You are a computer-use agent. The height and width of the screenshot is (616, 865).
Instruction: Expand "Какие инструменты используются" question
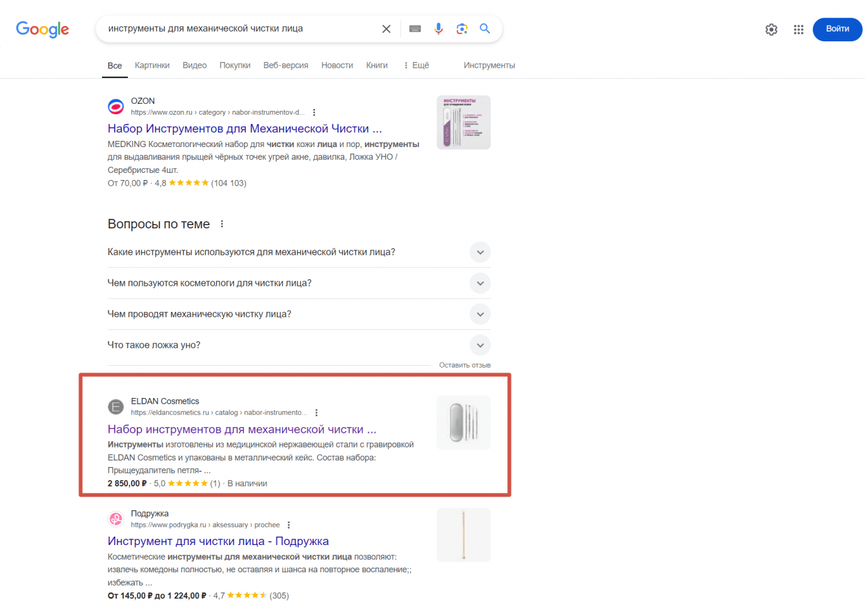(299, 252)
